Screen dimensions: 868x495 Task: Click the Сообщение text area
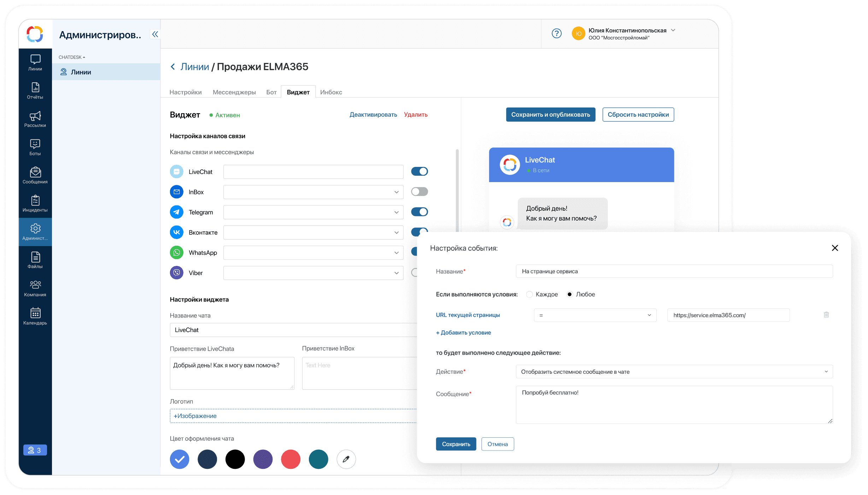674,405
